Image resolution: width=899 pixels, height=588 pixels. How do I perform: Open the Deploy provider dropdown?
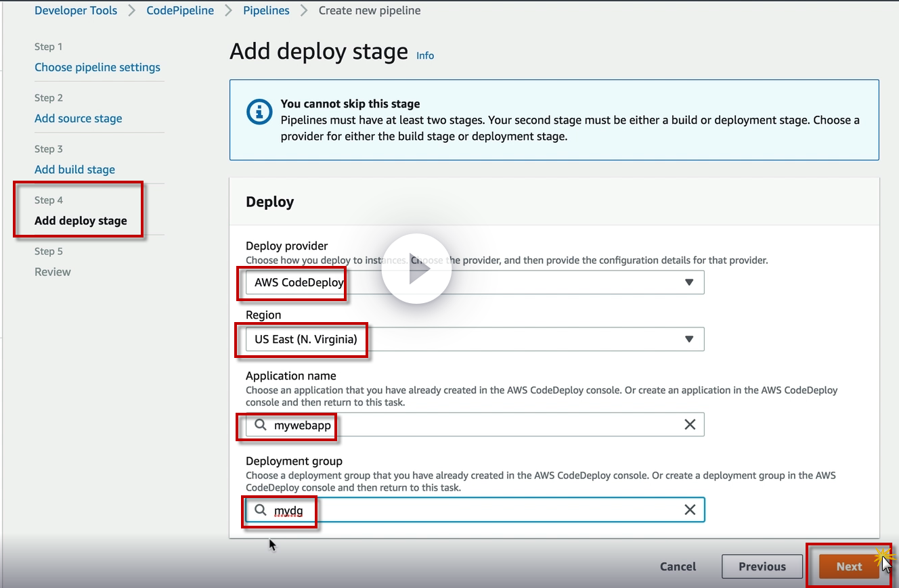[x=475, y=282]
